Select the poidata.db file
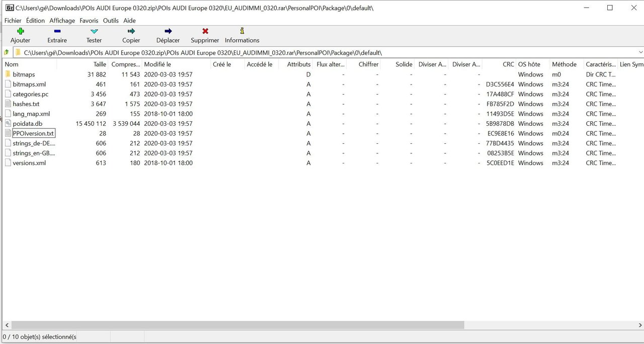The height and width of the screenshot is (344, 644). tap(27, 124)
